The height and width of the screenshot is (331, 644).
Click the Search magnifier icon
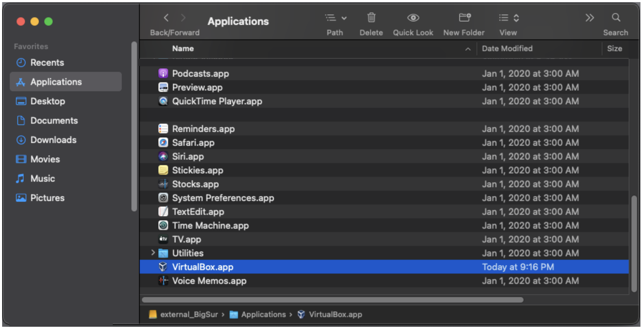pyautogui.click(x=616, y=18)
